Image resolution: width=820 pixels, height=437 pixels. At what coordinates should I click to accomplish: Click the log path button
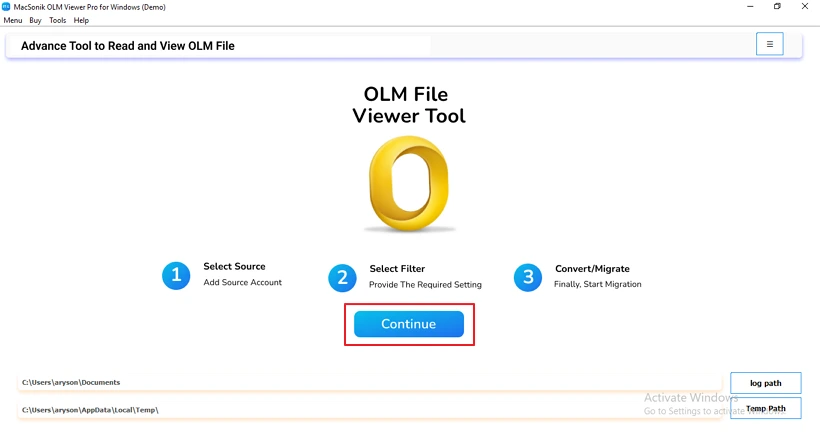[766, 383]
